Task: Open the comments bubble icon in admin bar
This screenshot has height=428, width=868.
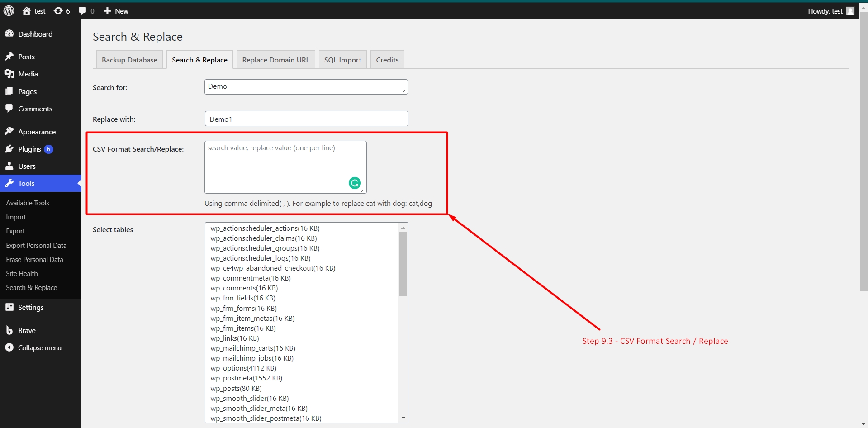Action: 82,11
